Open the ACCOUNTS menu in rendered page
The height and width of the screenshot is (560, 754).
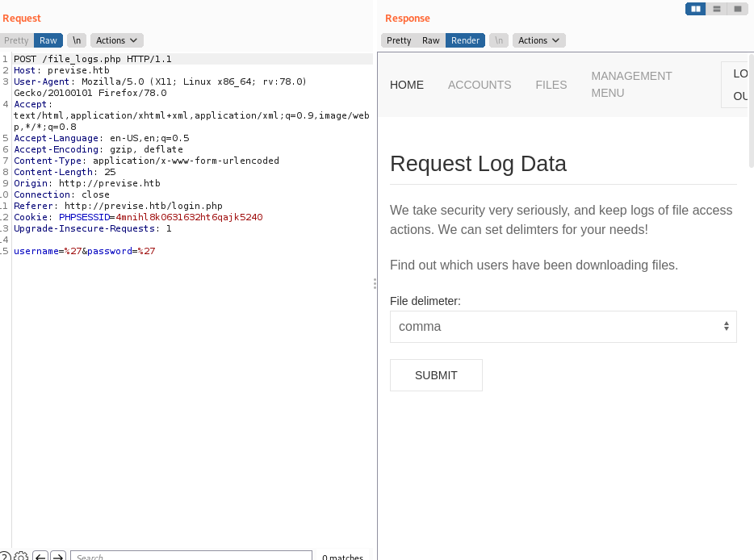(480, 85)
